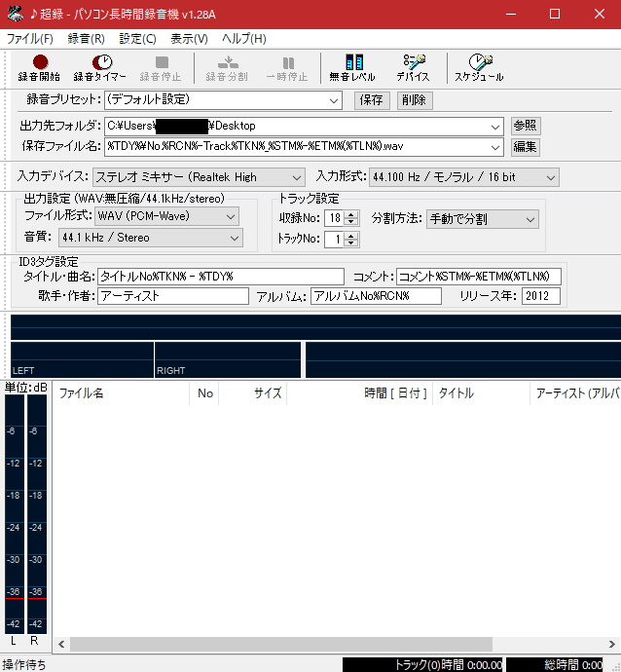Click the ファイル名 column header
The width and height of the screenshot is (621, 672).
121,393
